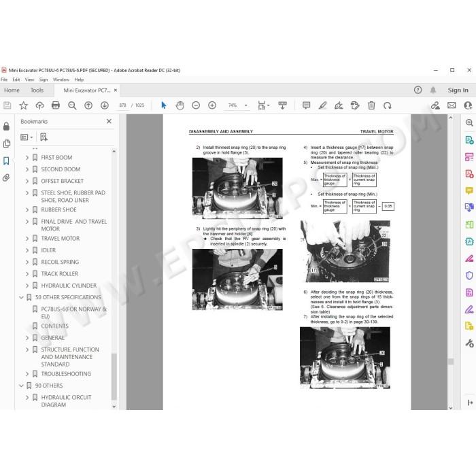Toggle read mode scrolling icon
Screen dimensions: 476x476
point(282,105)
